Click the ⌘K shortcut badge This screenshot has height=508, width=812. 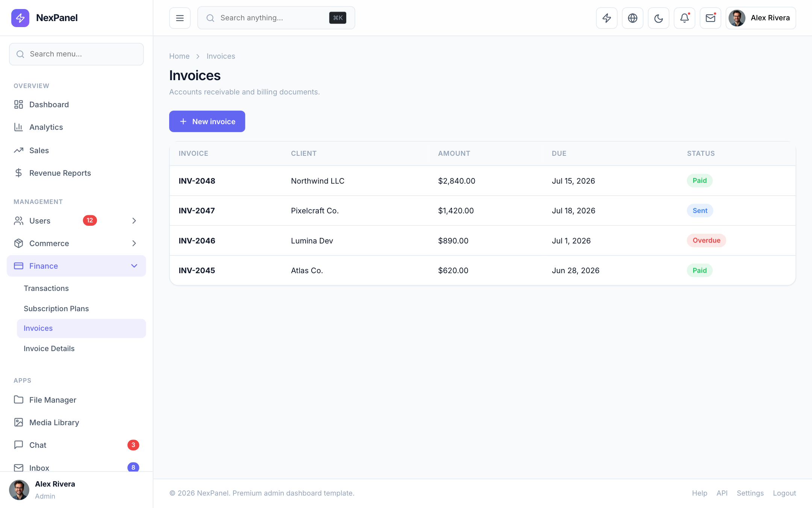pyautogui.click(x=338, y=18)
